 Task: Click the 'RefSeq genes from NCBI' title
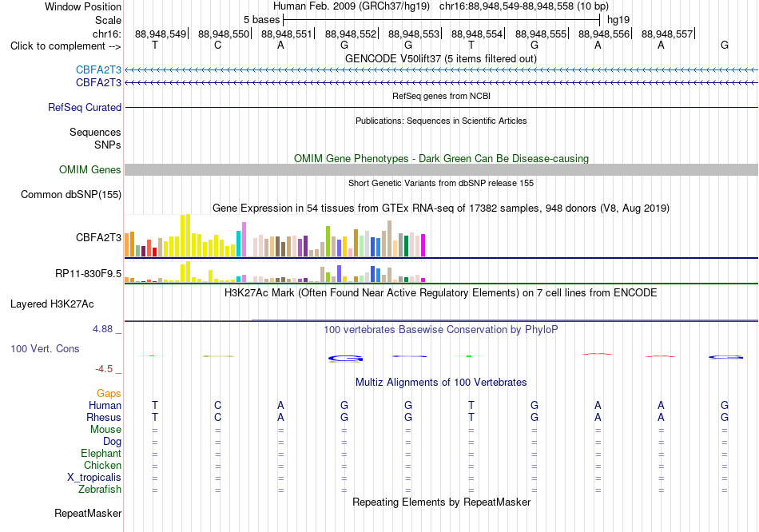(441, 96)
